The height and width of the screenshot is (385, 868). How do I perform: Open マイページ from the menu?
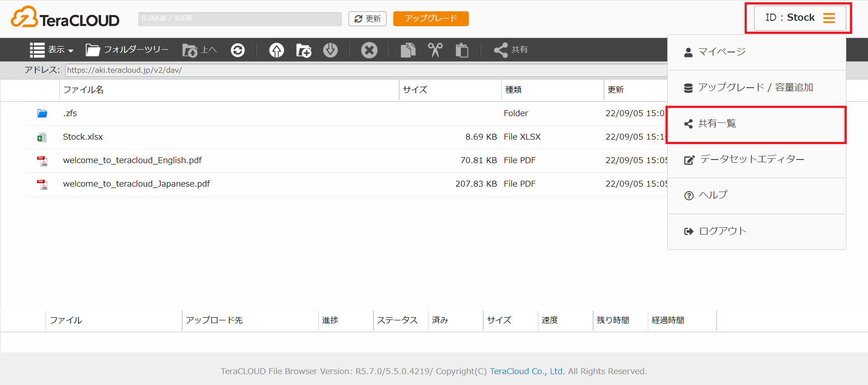[x=757, y=52]
